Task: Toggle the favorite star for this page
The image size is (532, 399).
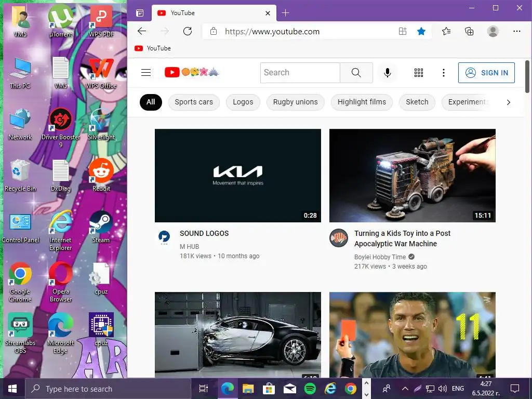Action: pos(421,32)
